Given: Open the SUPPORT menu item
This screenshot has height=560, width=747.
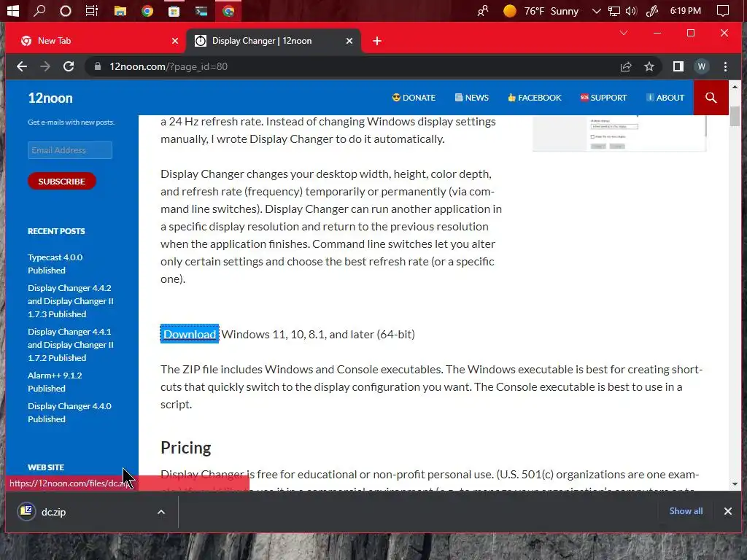Looking at the screenshot, I should tap(603, 98).
